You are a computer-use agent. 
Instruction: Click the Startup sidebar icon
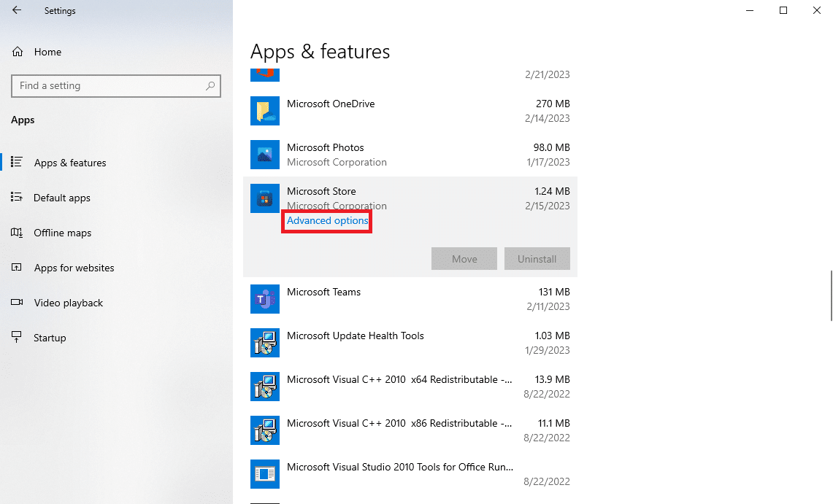[17, 338]
